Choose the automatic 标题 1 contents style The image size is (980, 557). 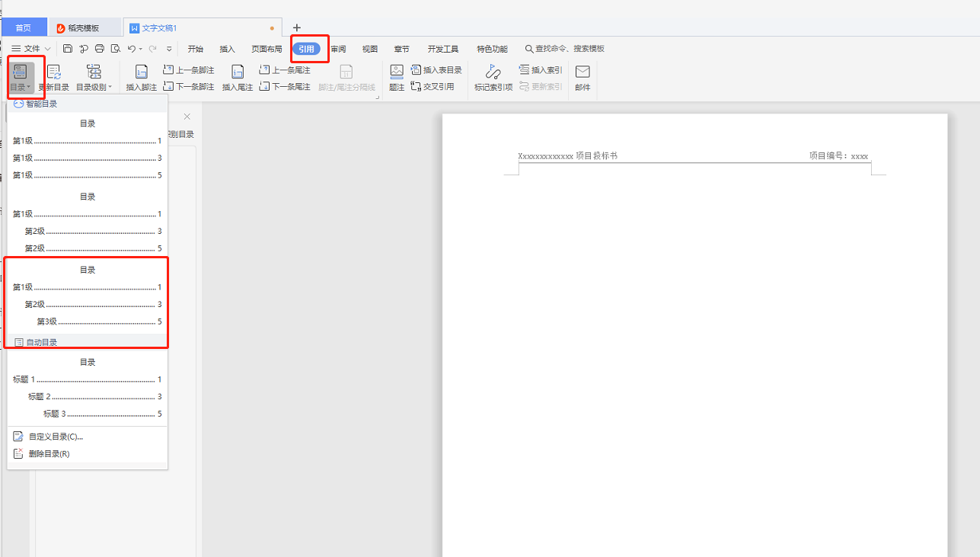[87, 388]
